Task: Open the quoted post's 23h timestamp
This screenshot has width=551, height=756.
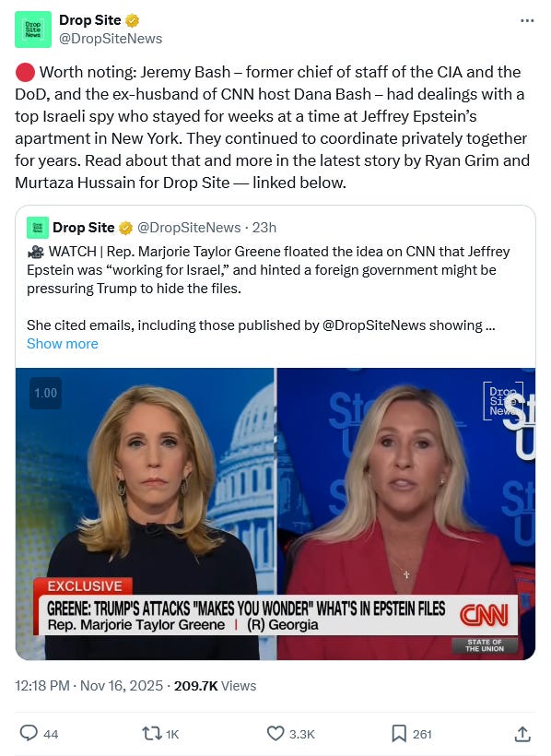Action: pos(264,228)
